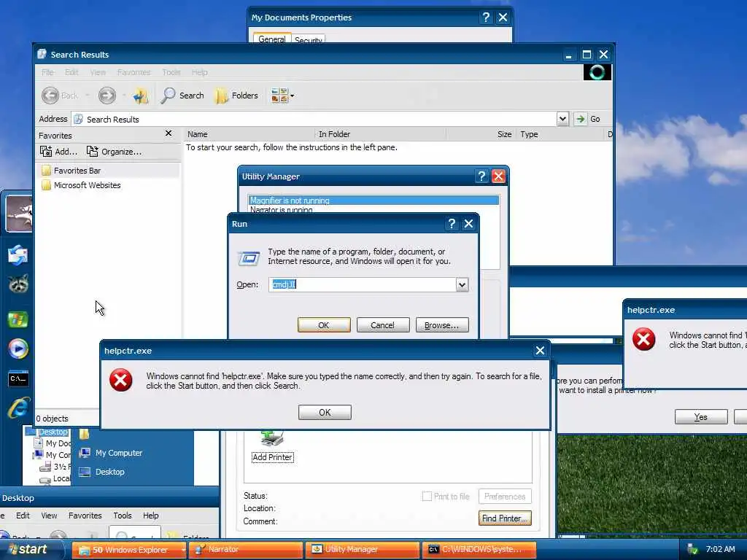The height and width of the screenshot is (560, 747).
Task: Click the Start button
Action: tap(31, 550)
